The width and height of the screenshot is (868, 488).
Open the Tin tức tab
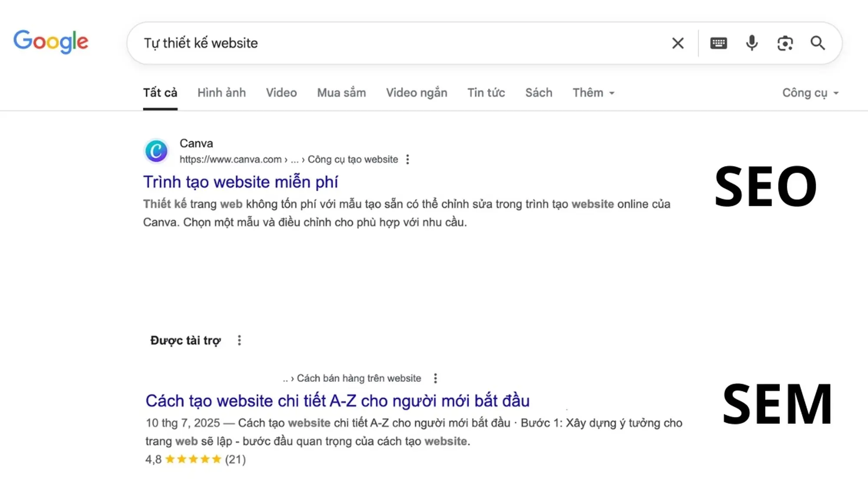coord(486,93)
